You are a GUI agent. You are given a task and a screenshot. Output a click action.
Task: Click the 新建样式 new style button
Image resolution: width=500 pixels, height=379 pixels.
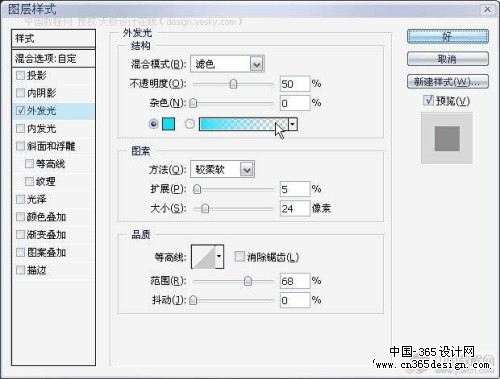click(x=448, y=82)
